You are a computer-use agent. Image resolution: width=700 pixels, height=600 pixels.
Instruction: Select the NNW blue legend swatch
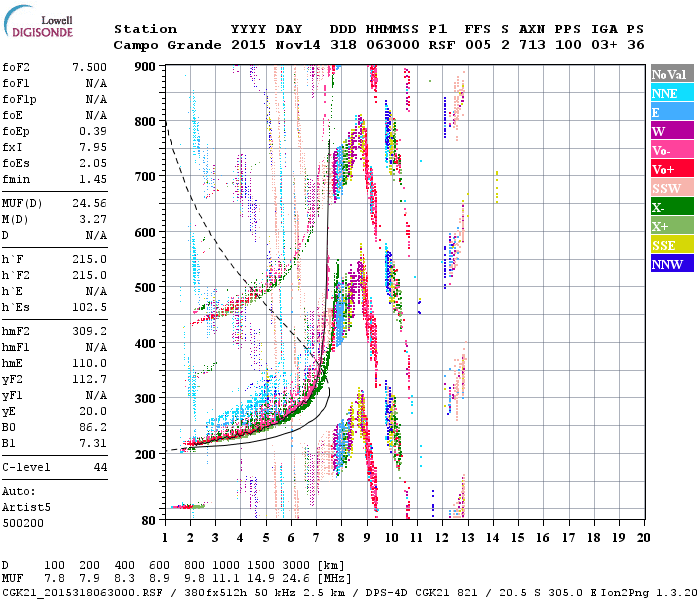point(672,263)
